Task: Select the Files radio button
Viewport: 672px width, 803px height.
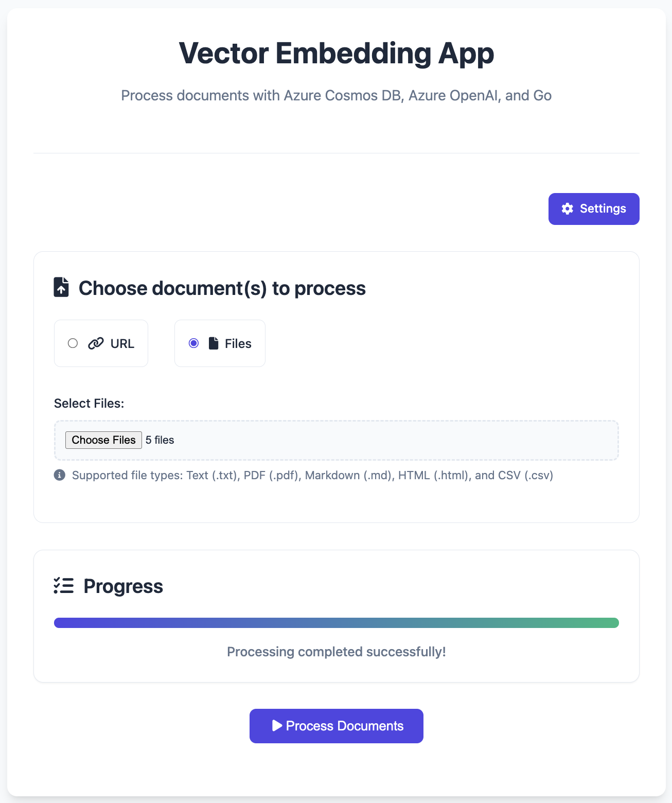Action: coord(193,343)
